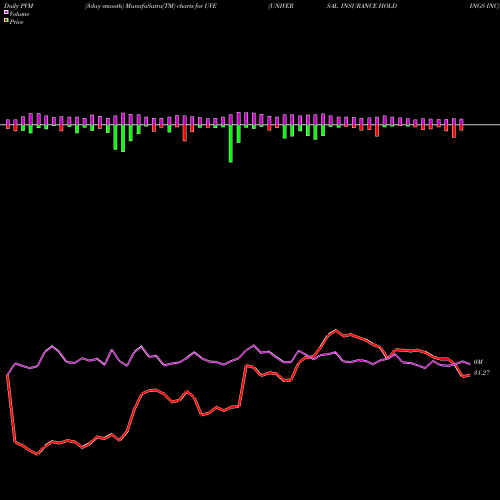Click the 'SAL INSURANCE HOLD' title text

pos(362,6)
